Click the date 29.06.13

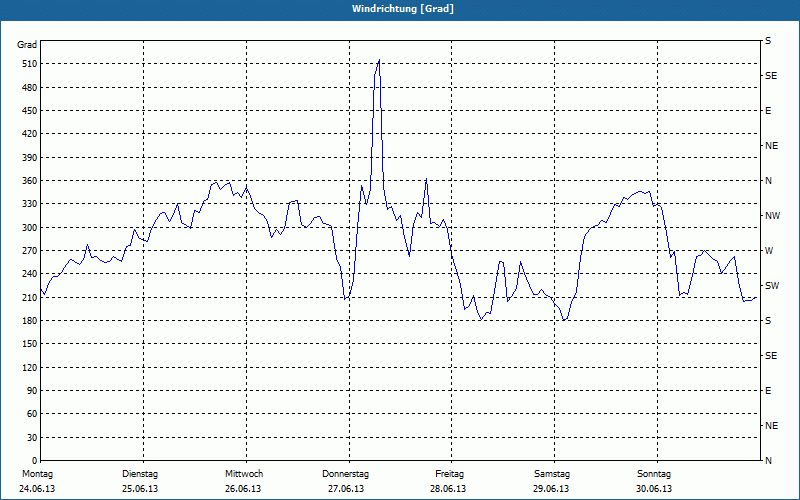(x=551, y=489)
